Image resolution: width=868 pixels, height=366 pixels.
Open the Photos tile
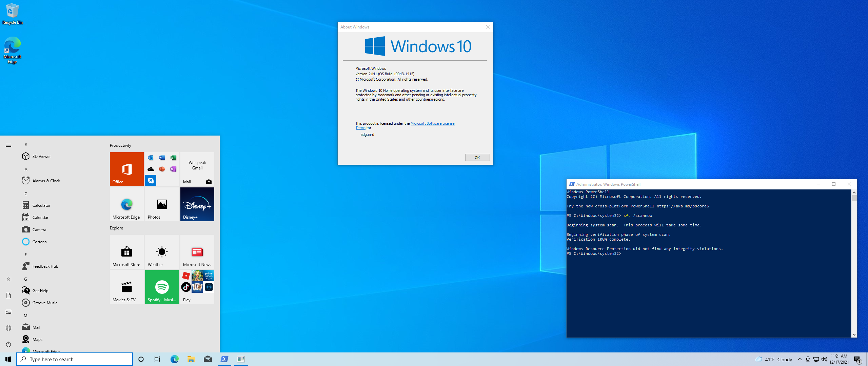click(x=162, y=204)
